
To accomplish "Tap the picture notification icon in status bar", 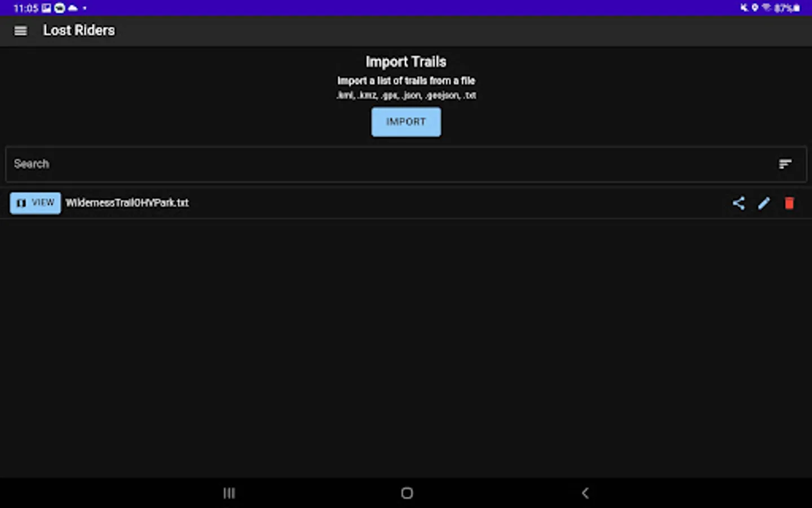I will click(x=46, y=8).
